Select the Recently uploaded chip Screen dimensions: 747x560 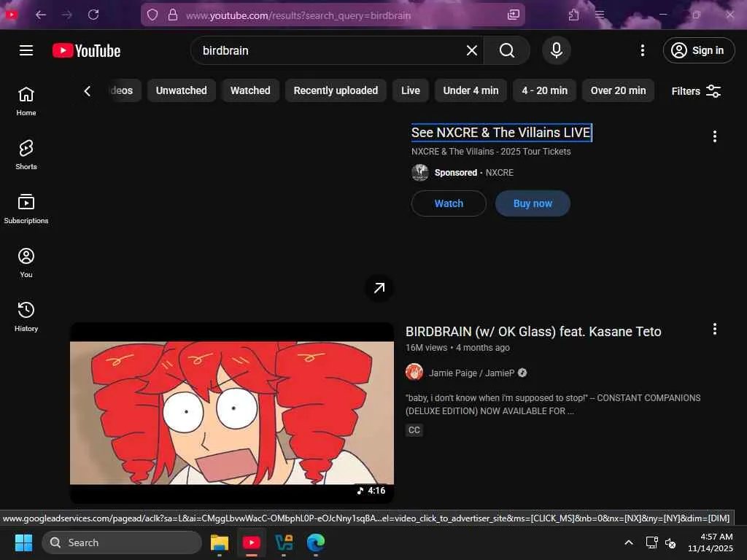click(x=336, y=90)
